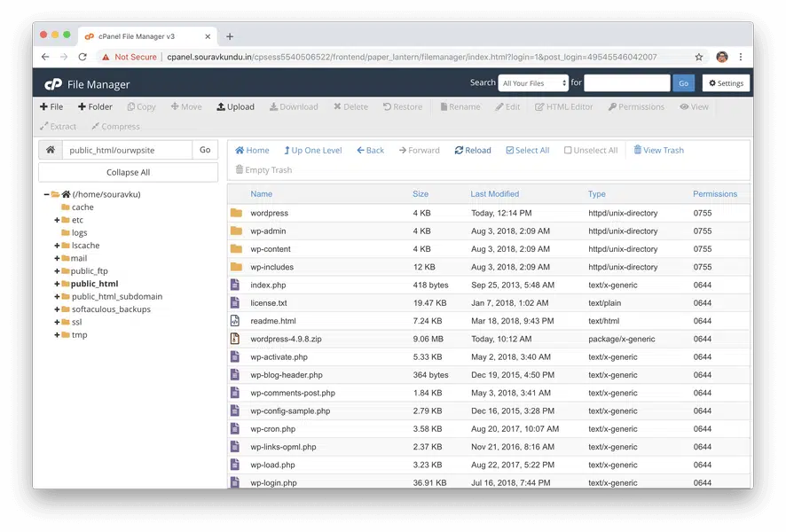This screenshot has width=786, height=532.
Task: Sort files by Last Modified column
Action: pos(494,193)
